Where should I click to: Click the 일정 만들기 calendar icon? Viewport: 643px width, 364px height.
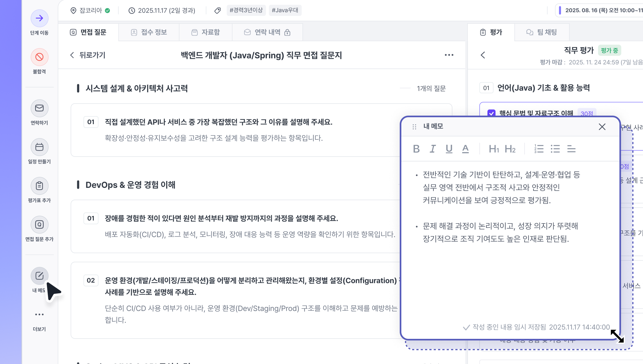[x=39, y=147]
